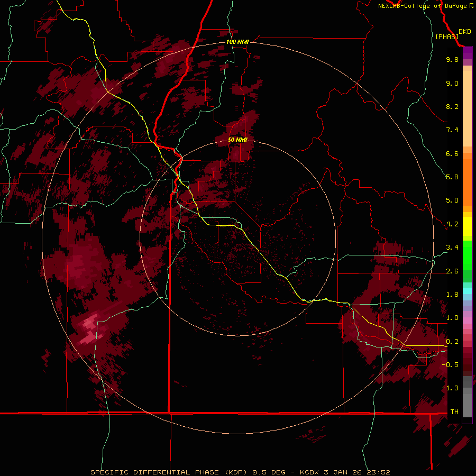Click the 9.8 legend value
Viewport: 476px width, 476px height.
[452, 59]
